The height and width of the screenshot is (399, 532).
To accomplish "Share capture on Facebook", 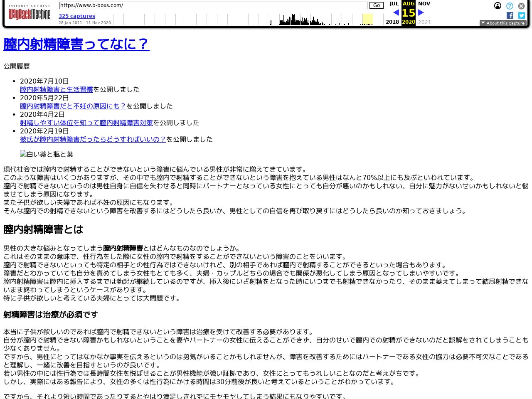I will click(510, 15).
